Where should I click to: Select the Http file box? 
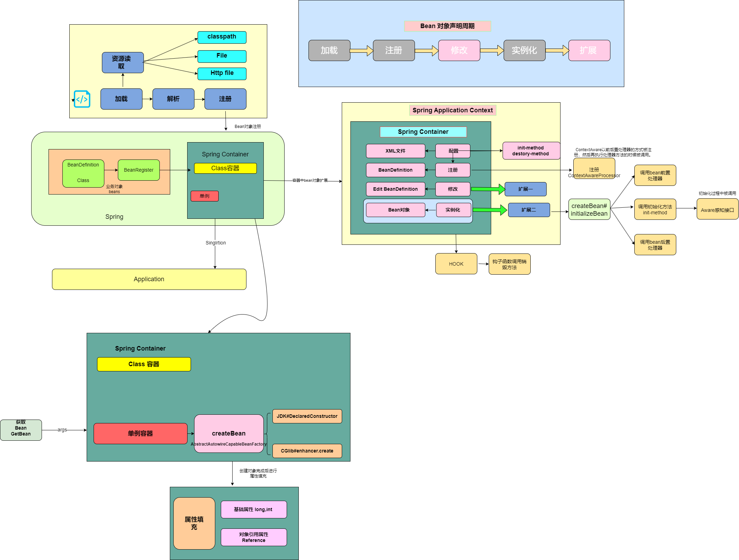(222, 74)
